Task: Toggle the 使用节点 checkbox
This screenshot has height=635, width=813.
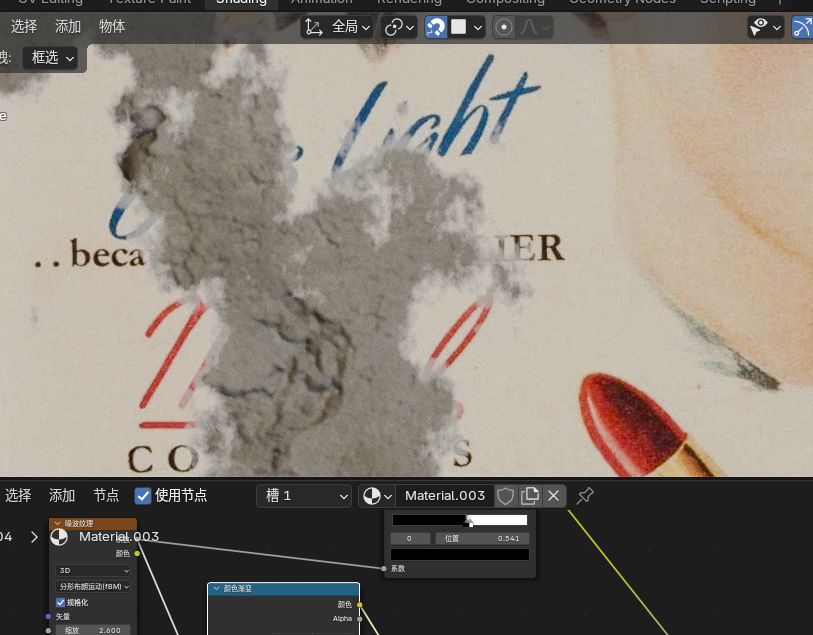Action: click(143, 496)
